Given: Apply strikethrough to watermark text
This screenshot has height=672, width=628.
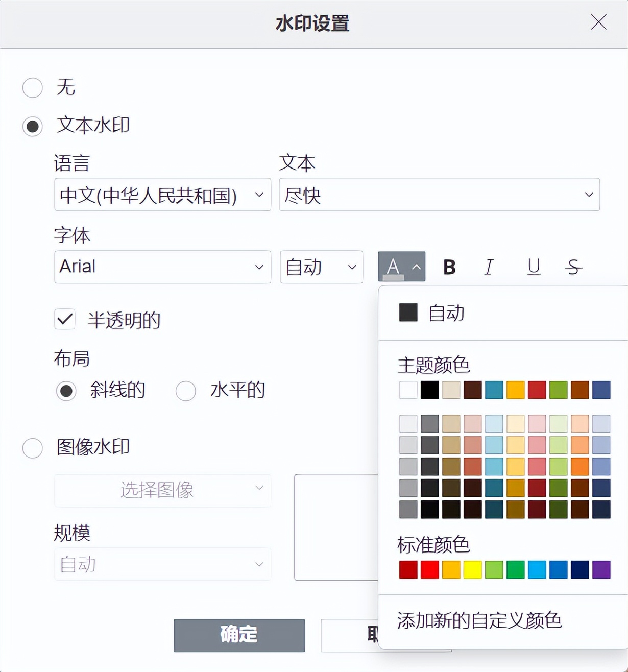Looking at the screenshot, I should pyautogui.click(x=573, y=266).
